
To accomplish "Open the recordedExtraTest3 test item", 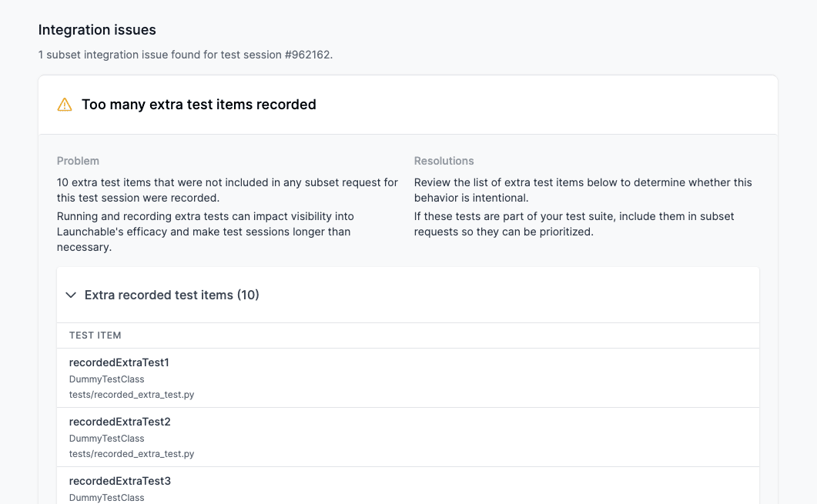I will 119,481.
